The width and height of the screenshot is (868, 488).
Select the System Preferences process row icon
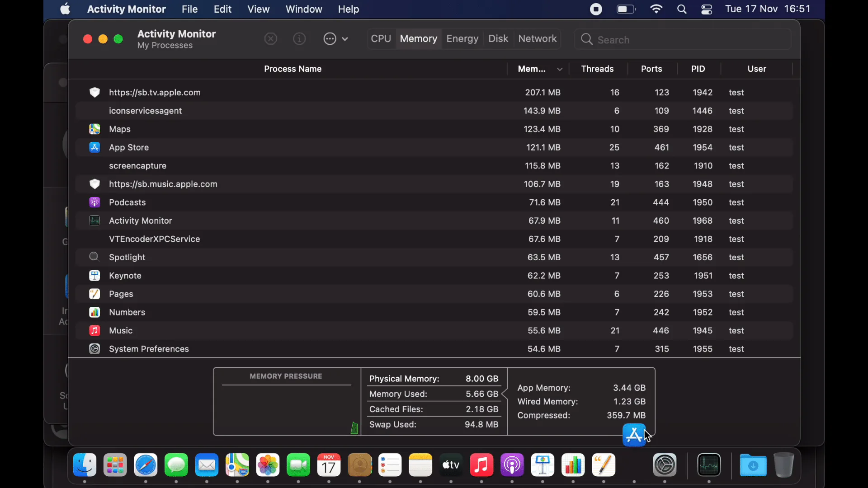point(94,349)
